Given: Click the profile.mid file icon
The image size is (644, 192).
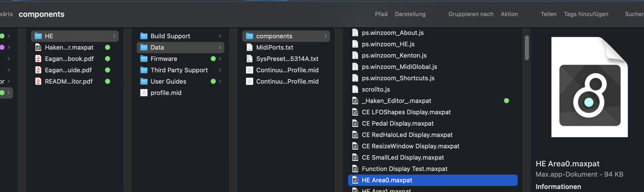Looking at the screenshot, I should (x=144, y=93).
